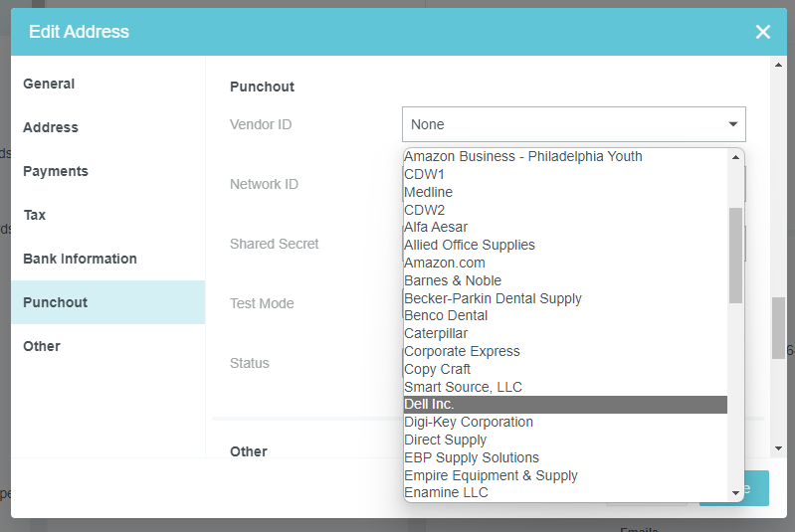Image resolution: width=795 pixels, height=532 pixels.
Task: Choose Digi-Key Corporation from the list
Action: point(469,422)
